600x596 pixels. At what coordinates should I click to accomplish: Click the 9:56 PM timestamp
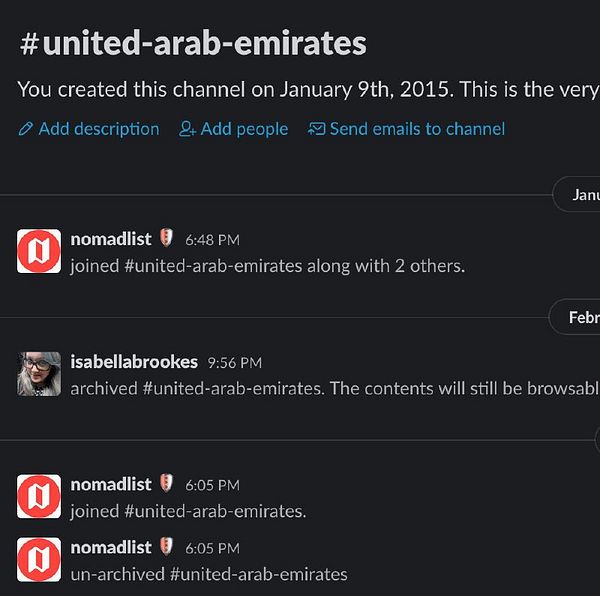click(x=234, y=362)
